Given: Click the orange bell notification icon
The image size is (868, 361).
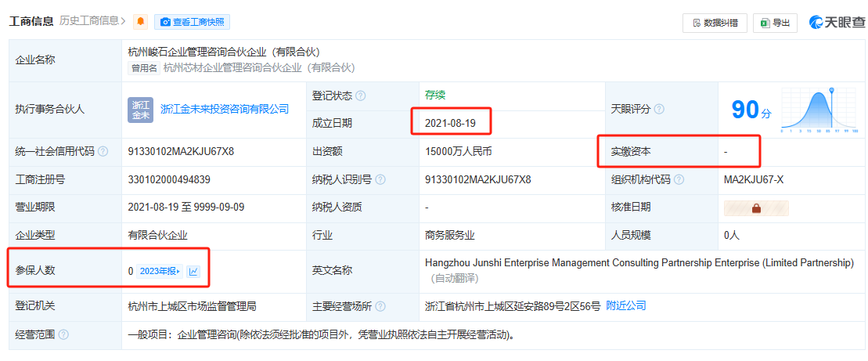Looking at the screenshot, I should click(141, 22).
